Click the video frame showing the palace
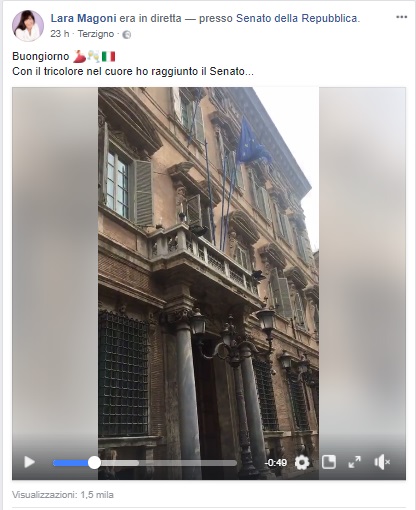The height and width of the screenshot is (510, 416). pos(209,267)
